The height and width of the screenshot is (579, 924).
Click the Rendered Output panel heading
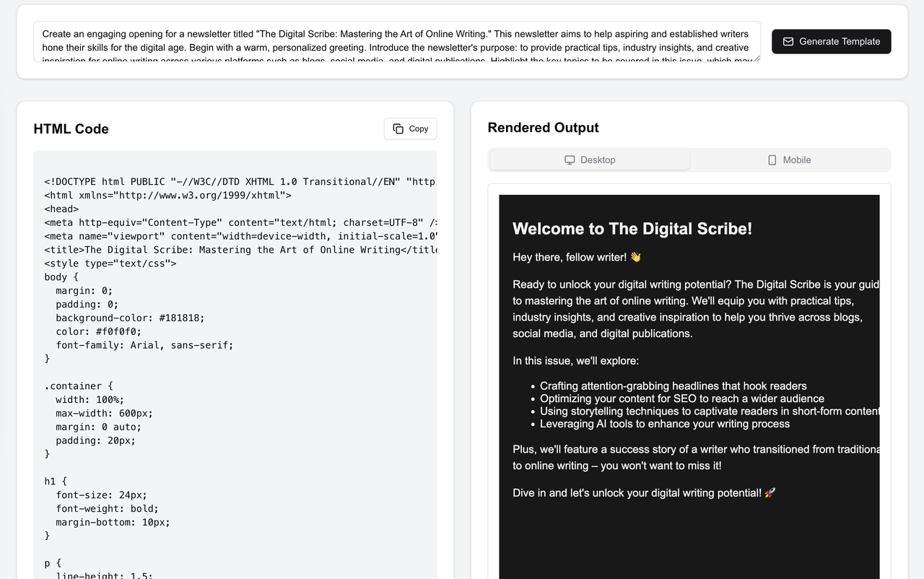click(x=543, y=127)
